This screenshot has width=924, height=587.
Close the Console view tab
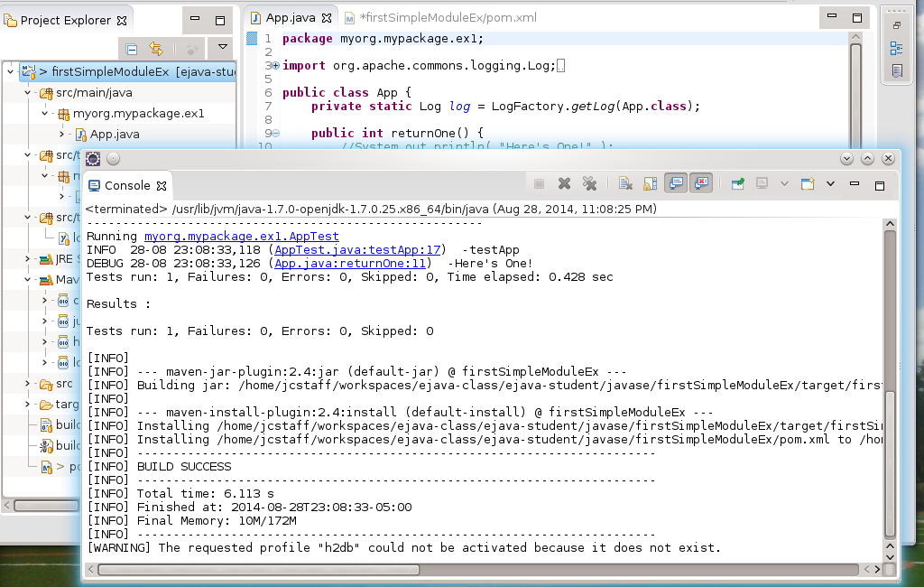162,186
